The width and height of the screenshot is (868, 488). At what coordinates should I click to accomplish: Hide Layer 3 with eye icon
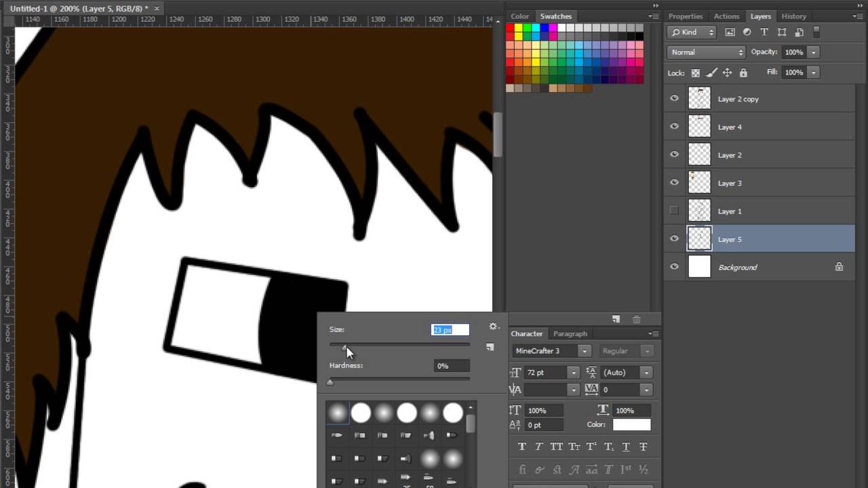(x=674, y=182)
